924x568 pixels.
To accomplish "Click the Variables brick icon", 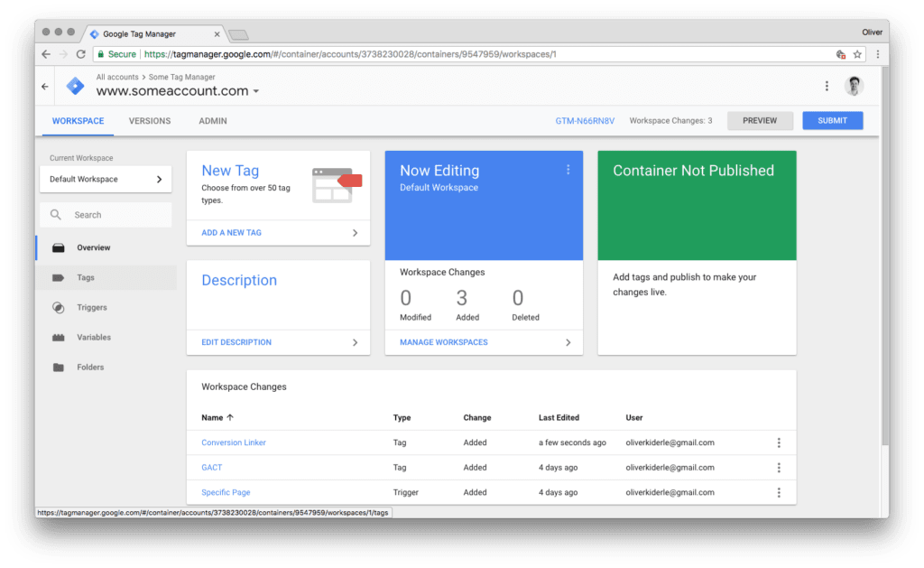I will (x=59, y=338).
